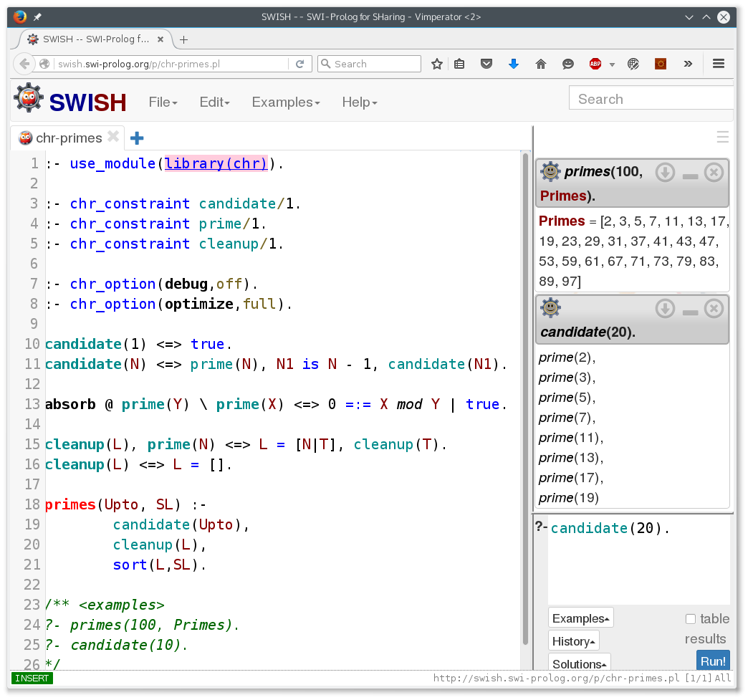
Task: Open the Adblock Plus dropdown arrow
Action: click(612, 64)
